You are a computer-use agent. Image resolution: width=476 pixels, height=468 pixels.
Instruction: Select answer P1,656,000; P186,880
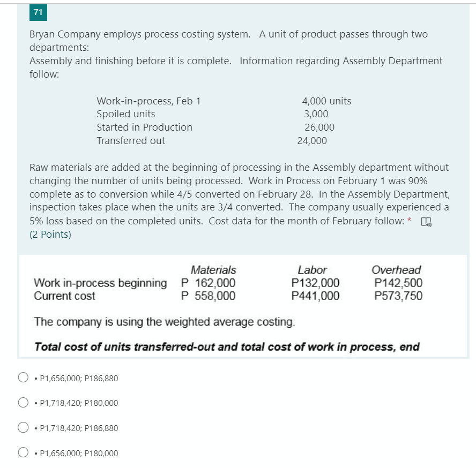(23, 378)
